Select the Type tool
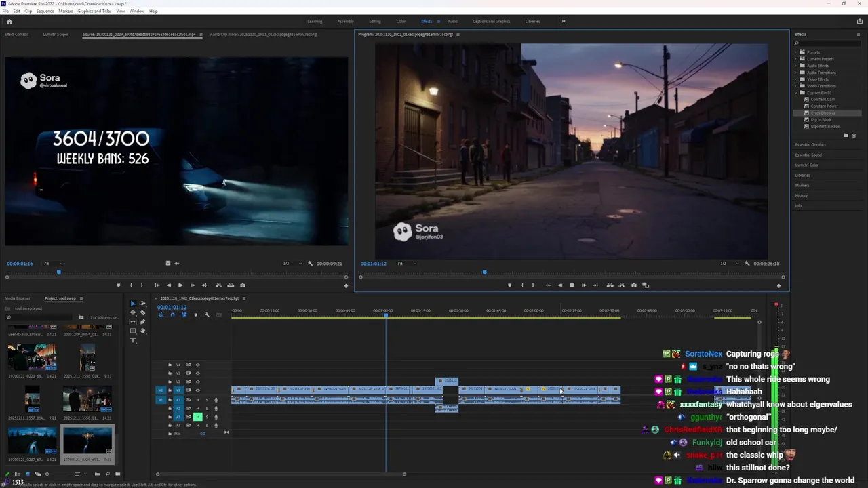The image size is (868, 488). 133,340
